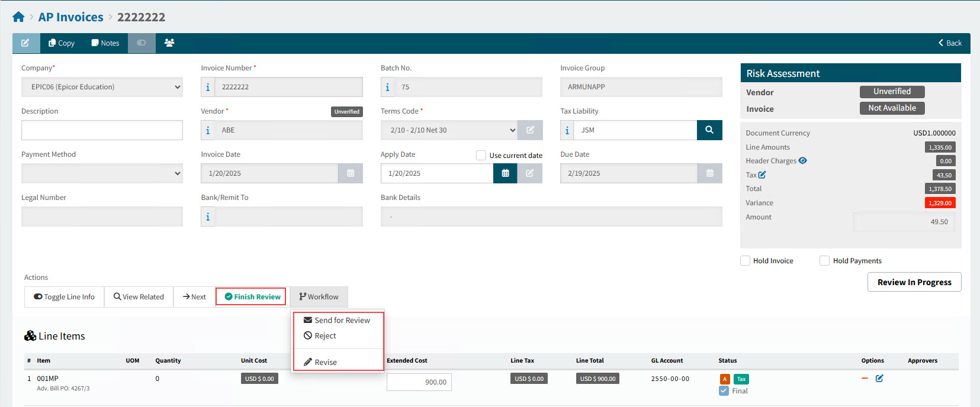Check the Hold Invoice checkbox

tap(746, 261)
